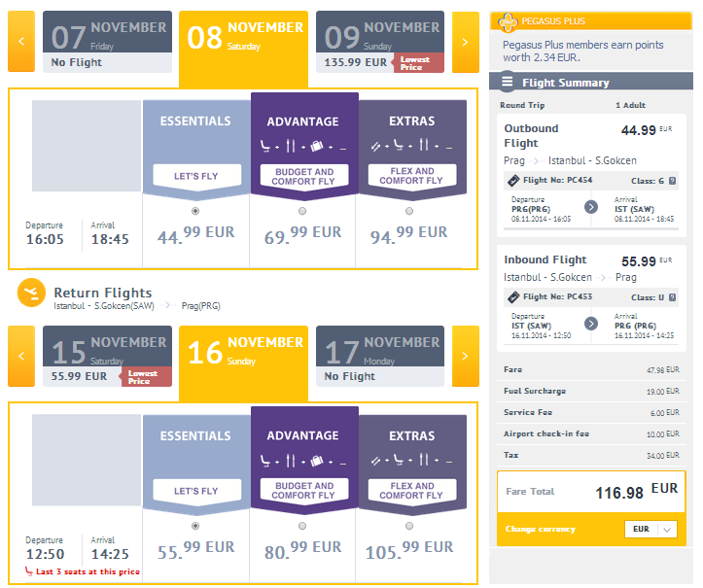
Task: Select 09 November Sunday outbound tab
Action: [x=380, y=42]
